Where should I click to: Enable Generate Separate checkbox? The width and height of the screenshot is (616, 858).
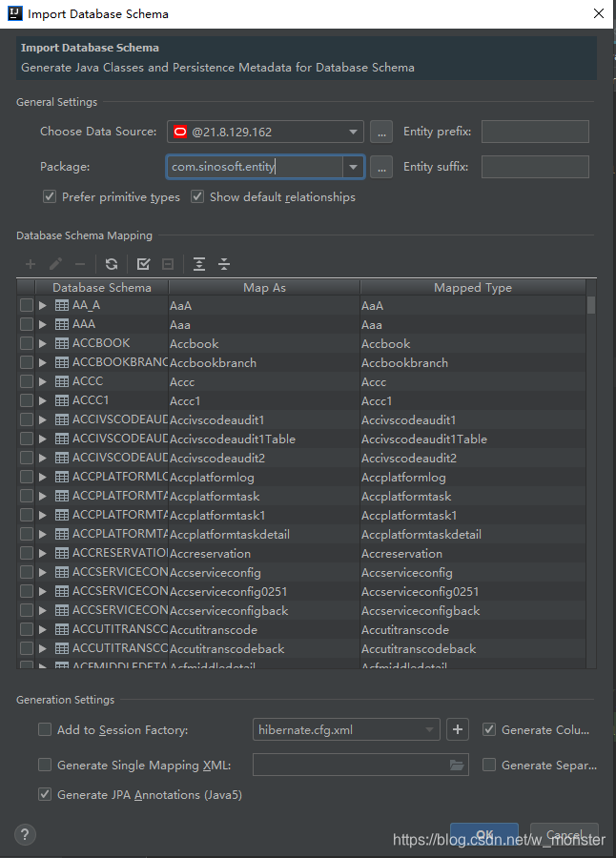point(489,765)
